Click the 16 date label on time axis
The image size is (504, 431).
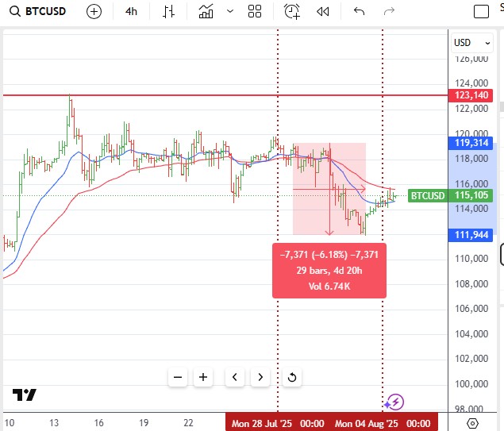[x=98, y=422]
